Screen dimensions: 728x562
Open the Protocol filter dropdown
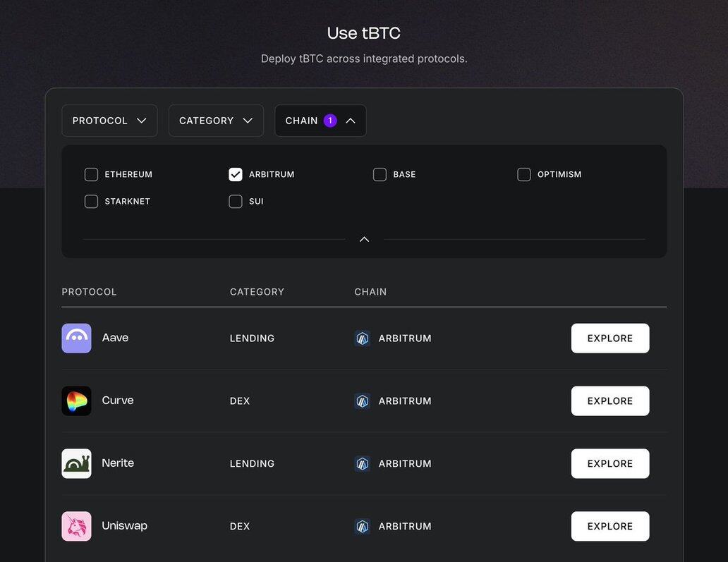pos(109,121)
